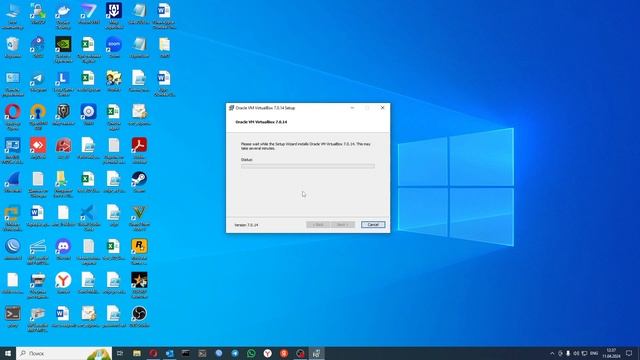
Task: Switch to Telegram on the taskbar
Action: click(x=235, y=353)
